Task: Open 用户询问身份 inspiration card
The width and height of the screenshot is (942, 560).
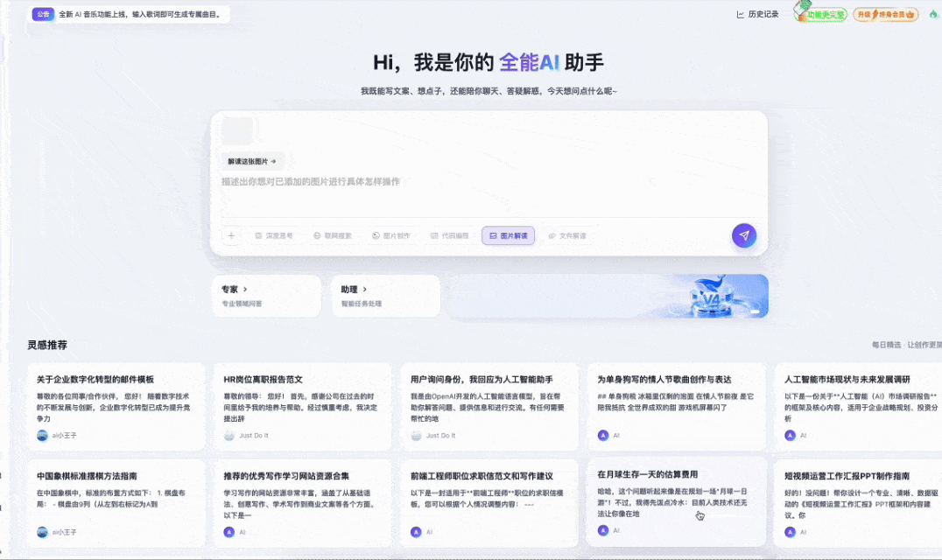Action: (x=489, y=406)
